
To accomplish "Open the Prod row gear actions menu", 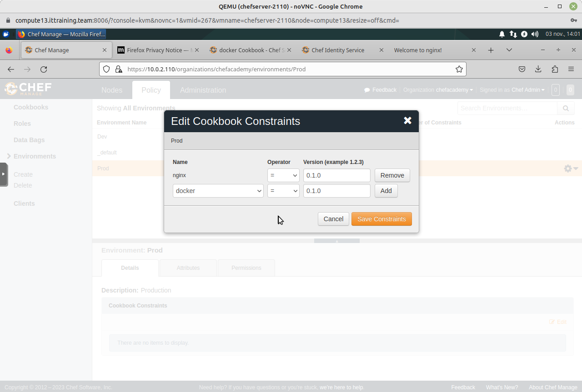I will point(571,169).
